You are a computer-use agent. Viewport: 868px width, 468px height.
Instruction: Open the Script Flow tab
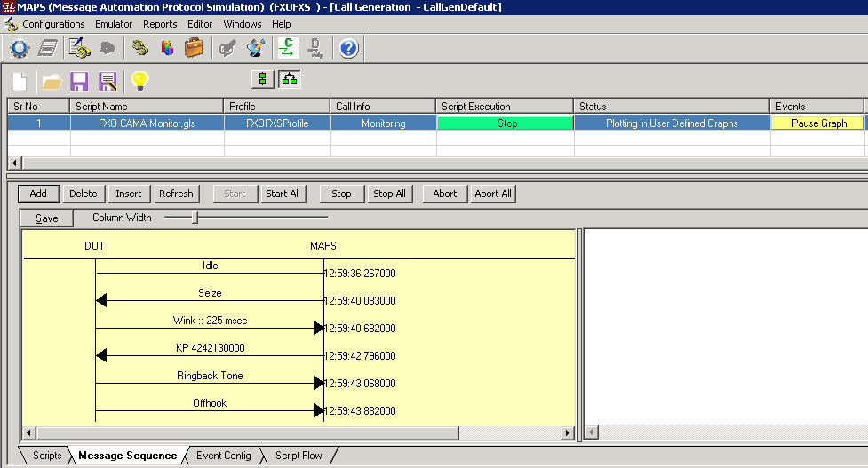299,456
